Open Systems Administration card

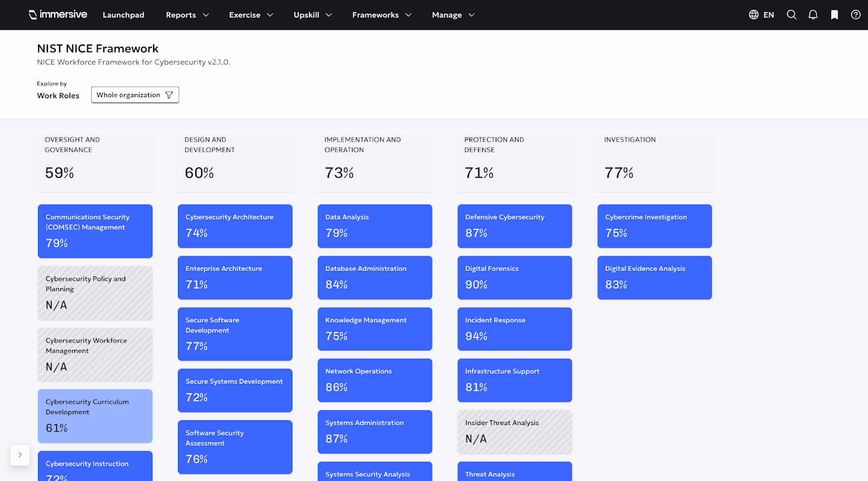(x=375, y=432)
